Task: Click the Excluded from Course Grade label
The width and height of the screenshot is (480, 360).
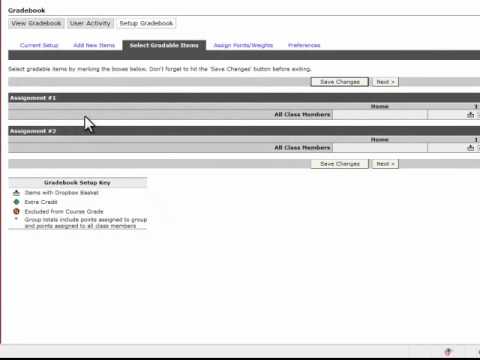Action: coord(64,212)
